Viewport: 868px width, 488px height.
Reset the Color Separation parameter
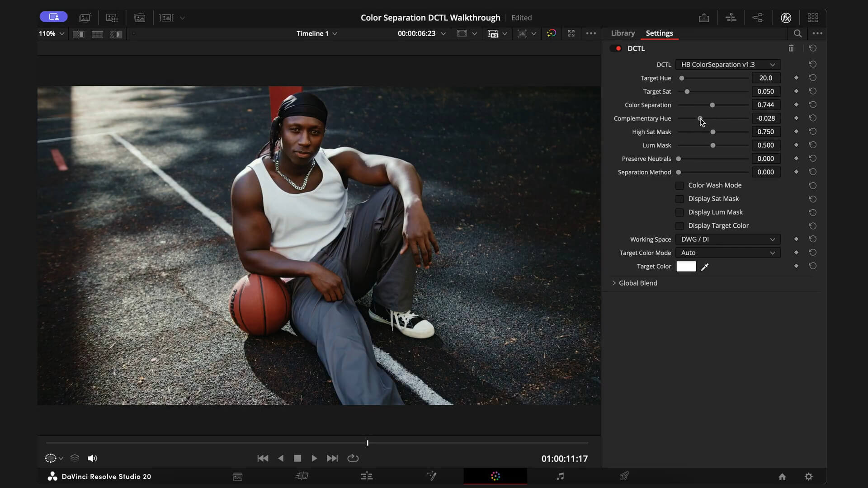click(813, 105)
